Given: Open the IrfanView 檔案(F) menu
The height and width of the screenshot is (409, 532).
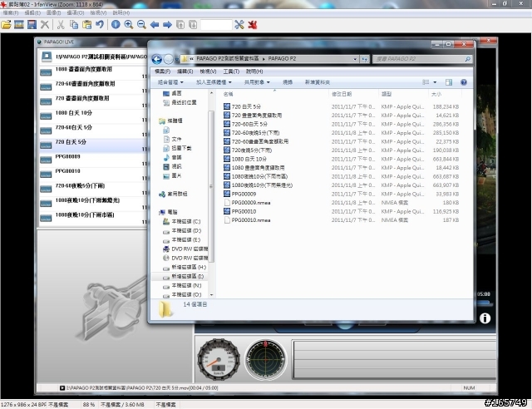Looking at the screenshot, I should click(11, 13).
